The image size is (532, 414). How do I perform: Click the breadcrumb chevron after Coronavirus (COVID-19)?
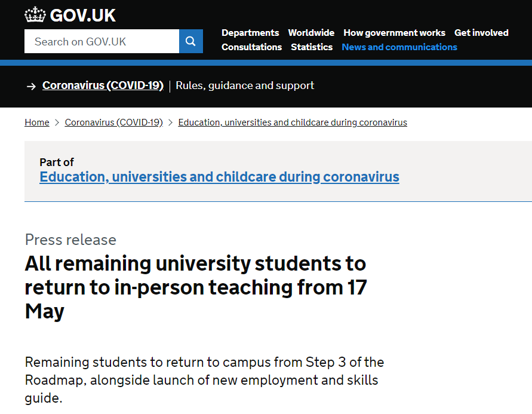click(x=171, y=122)
